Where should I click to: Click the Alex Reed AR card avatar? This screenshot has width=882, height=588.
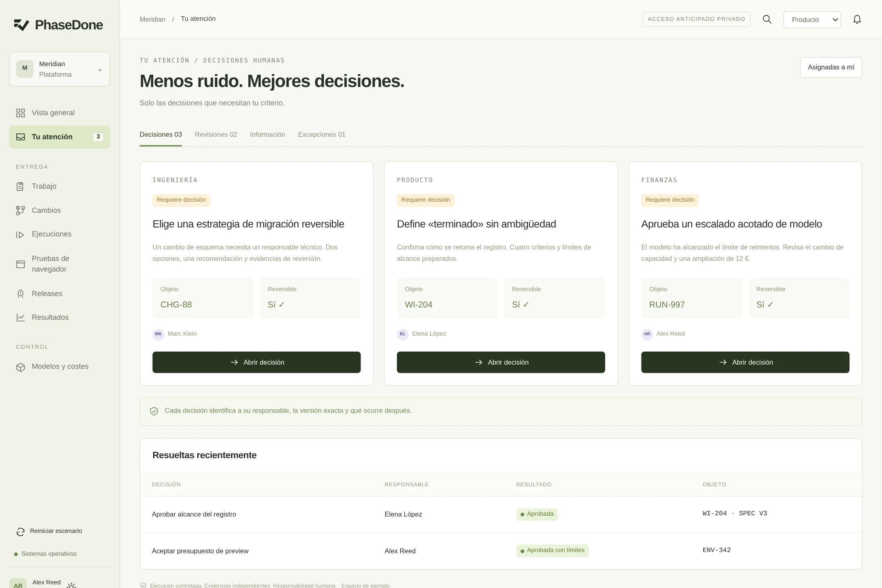pyautogui.click(x=647, y=334)
